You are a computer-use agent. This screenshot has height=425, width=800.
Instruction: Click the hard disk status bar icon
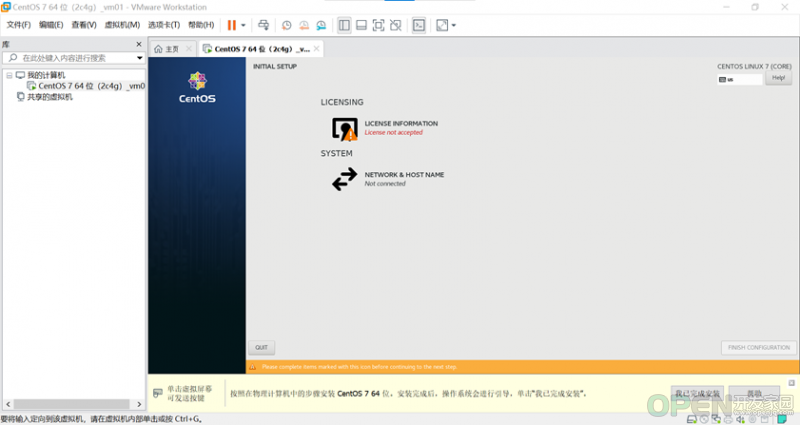pyautogui.click(x=692, y=419)
